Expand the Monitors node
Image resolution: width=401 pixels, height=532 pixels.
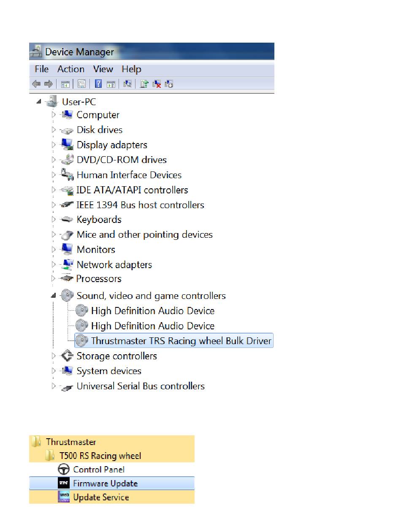point(54,250)
